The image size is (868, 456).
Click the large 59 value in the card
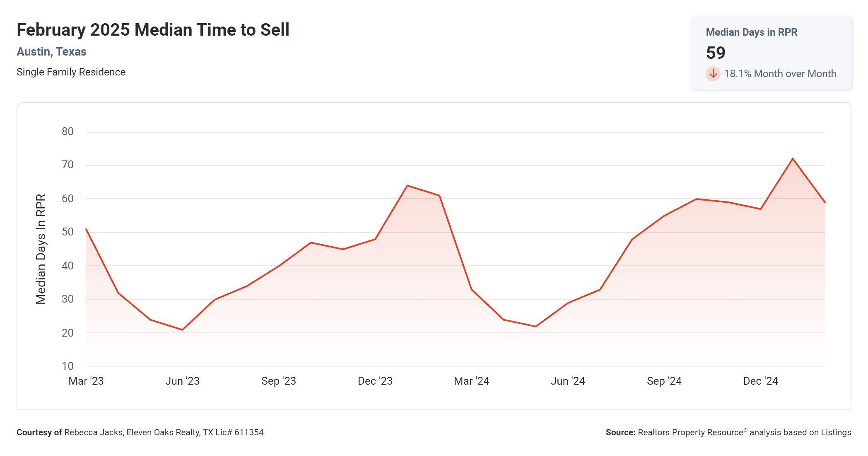[715, 53]
